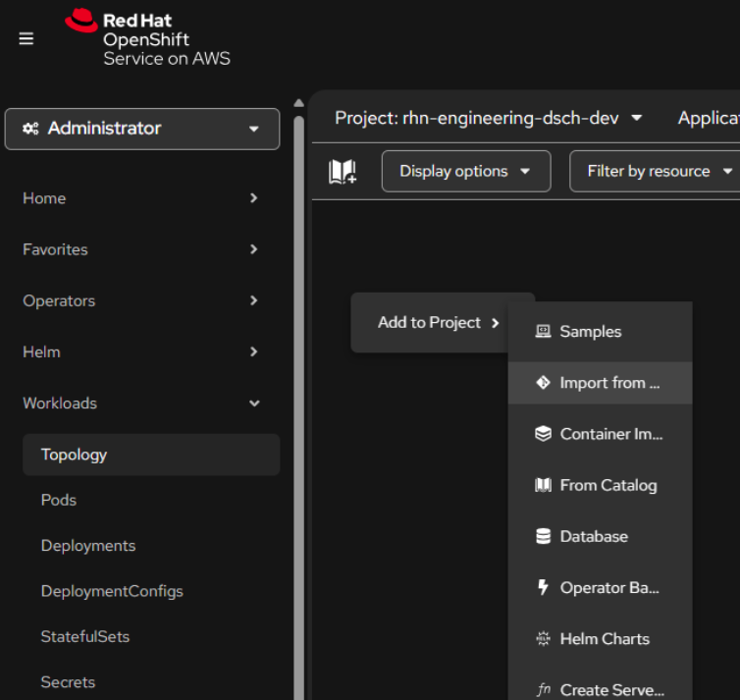
Task: Open the Project rhn-engineering-dsch-dev dropdown
Action: click(x=488, y=118)
